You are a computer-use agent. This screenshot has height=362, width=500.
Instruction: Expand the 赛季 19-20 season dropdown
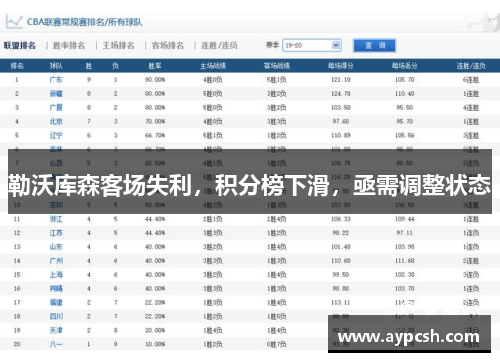[312, 45]
